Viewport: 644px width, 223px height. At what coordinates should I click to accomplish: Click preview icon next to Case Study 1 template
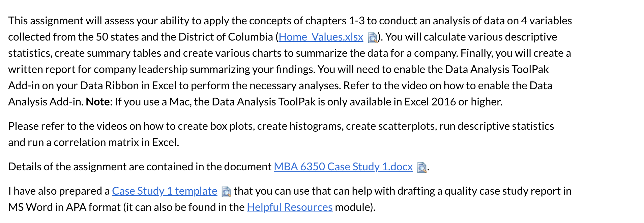226,192
